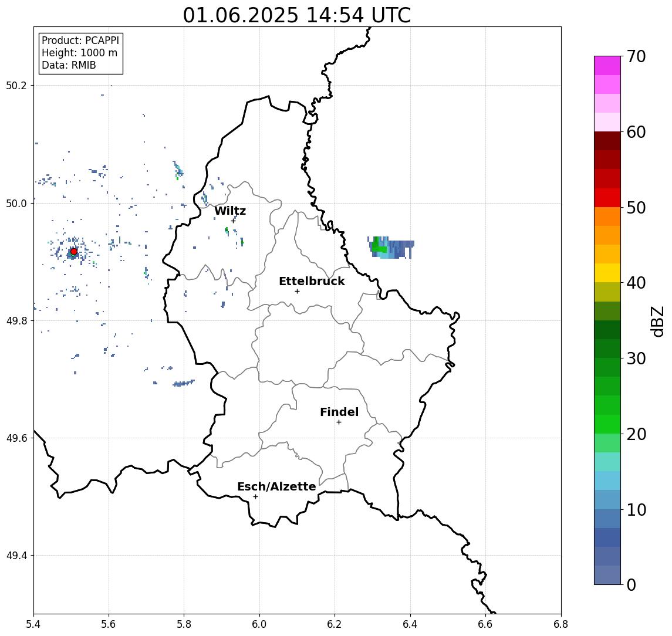
Task: Click the longitude tick label 6.2
Action: (x=335, y=624)
